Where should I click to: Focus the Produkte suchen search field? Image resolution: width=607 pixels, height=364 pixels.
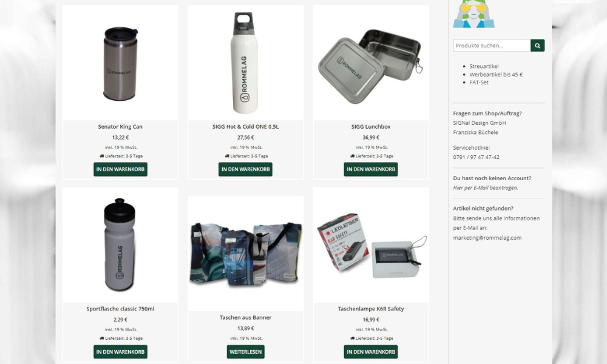coord(492,45)
